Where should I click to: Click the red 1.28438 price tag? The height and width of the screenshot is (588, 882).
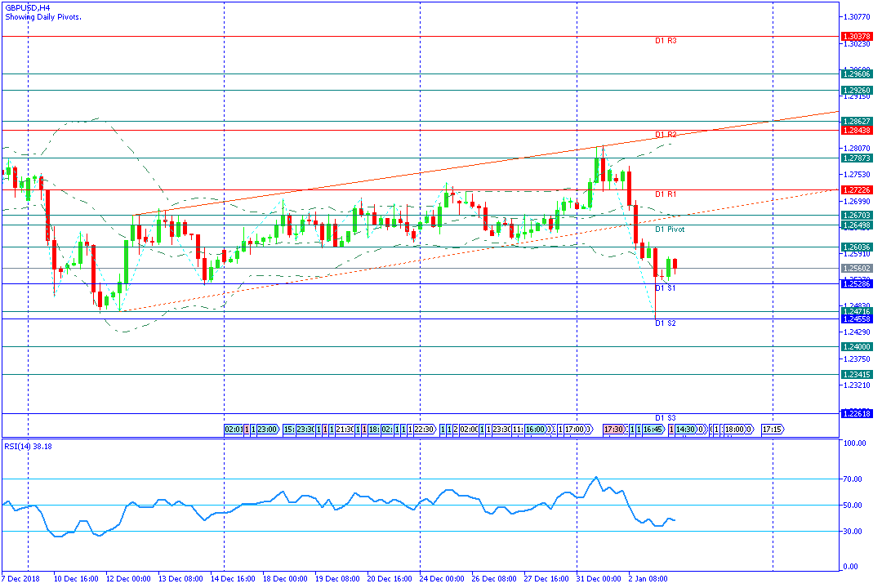pyautogui.click(x=856, y=131)
